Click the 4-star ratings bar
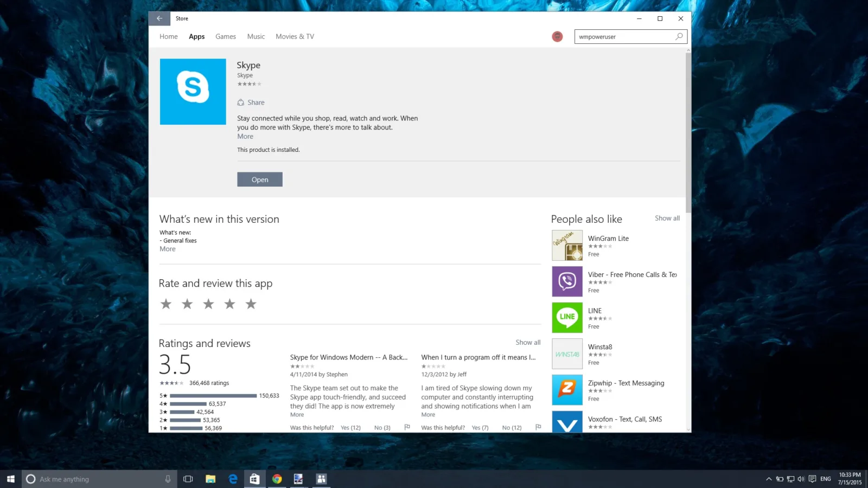Screen dimensions: 868x488 188,404
